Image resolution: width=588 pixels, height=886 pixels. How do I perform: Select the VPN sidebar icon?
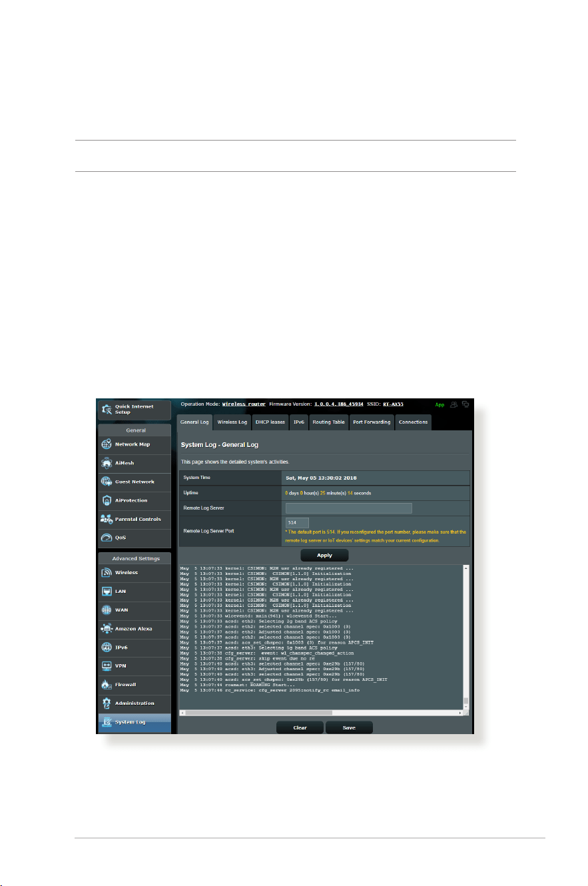107,665
